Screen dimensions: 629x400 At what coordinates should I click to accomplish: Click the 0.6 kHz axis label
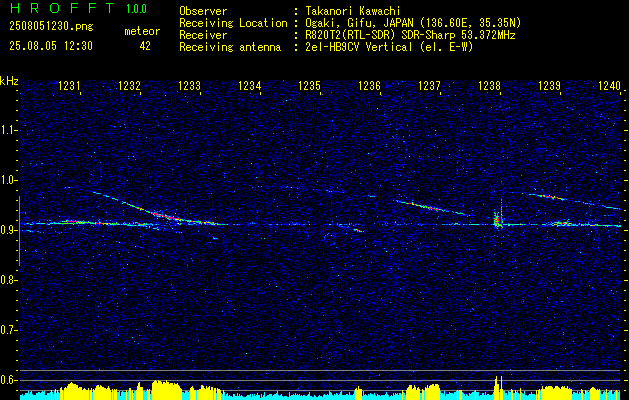click(9, 380)
